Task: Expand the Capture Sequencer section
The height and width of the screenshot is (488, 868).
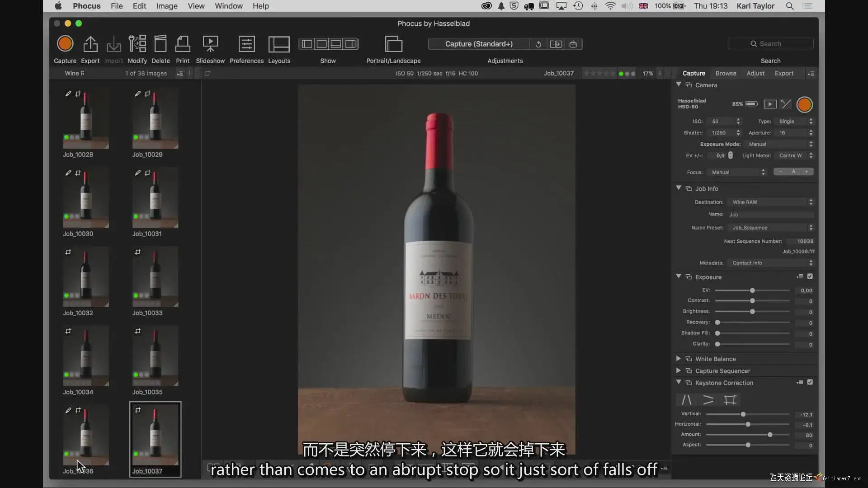Action: click(679, 371)
